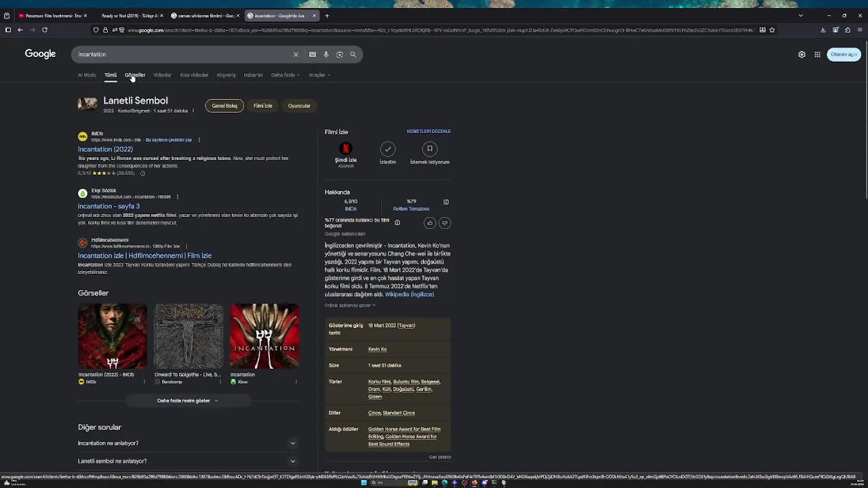Open the Firefox View icon in tab strip
This screenshot has width=868, height=488.
click(x=7, y=16)
